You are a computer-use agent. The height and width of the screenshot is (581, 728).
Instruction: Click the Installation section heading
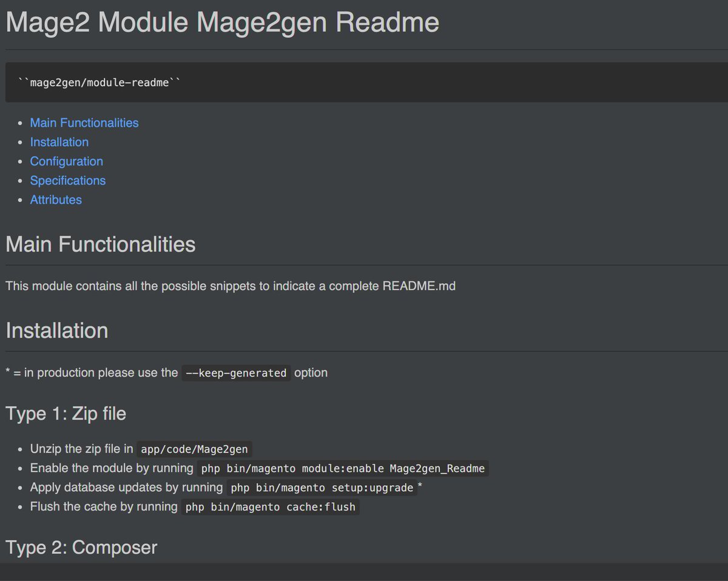click(57, 331)
